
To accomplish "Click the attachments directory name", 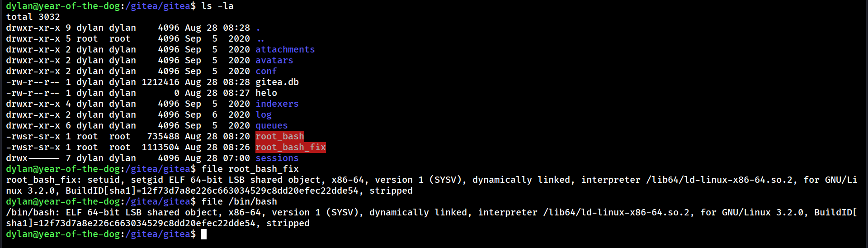I will pyautogui.click(x=285, y=49).
